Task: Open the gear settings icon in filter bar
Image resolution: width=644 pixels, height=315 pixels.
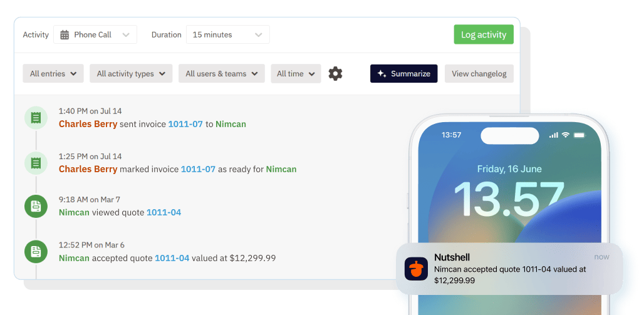Action: [x=336, y=74]
